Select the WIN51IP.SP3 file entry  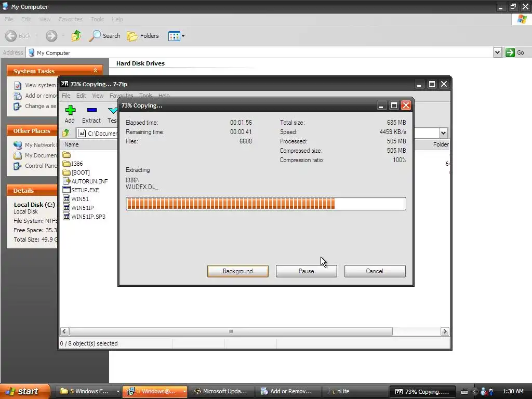pyautogui.click(x=84, y=217)
